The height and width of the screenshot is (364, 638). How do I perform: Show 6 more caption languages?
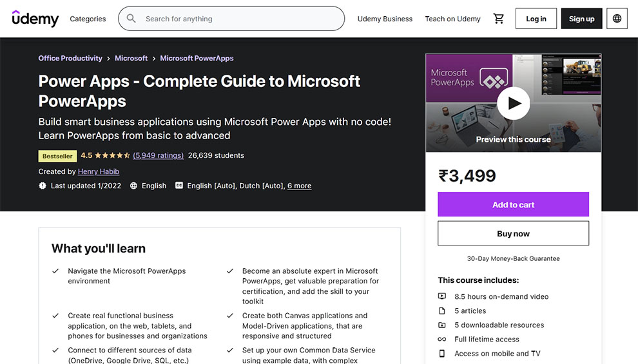coord(300,186)
